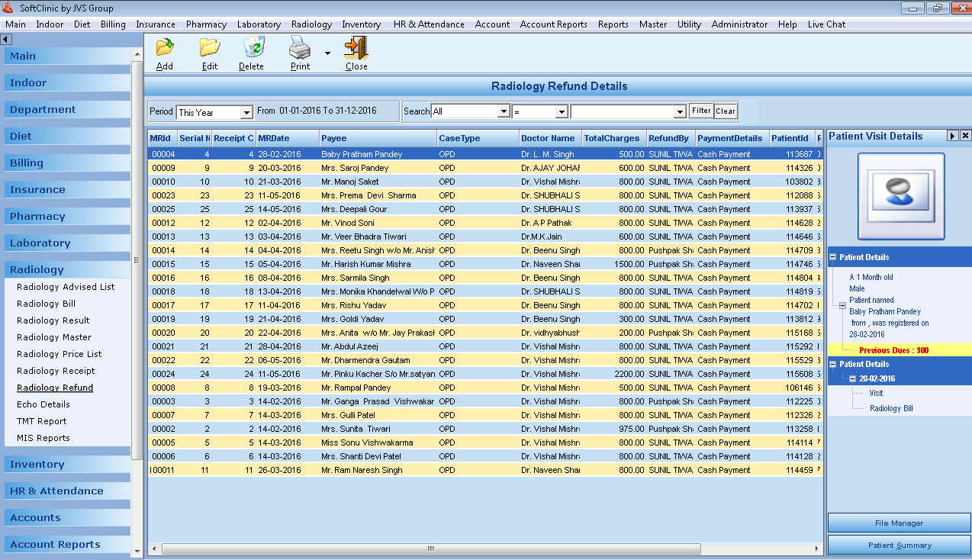Open the Patient Summary button
Screen dimensions: 972x560
pos(899,545)
